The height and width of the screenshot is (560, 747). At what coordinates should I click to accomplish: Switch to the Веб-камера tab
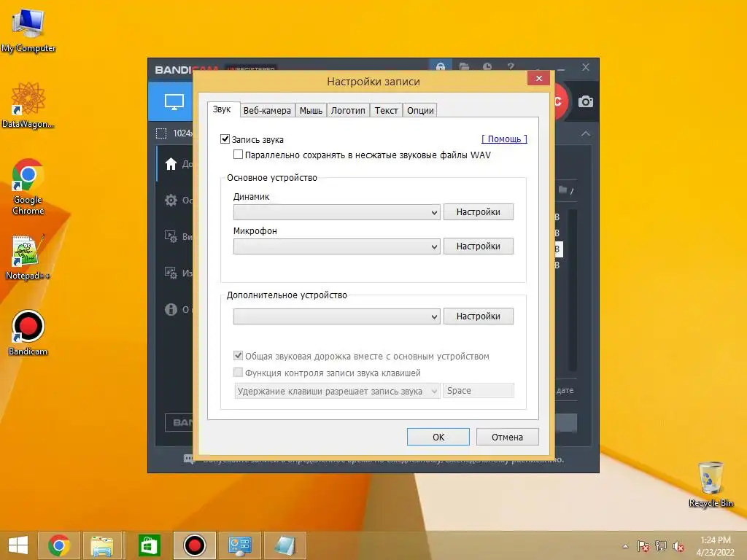point(267,111)
